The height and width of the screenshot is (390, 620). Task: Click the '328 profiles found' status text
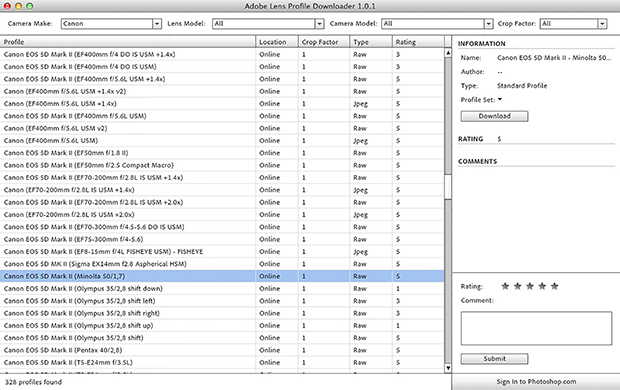coord(34,382)
